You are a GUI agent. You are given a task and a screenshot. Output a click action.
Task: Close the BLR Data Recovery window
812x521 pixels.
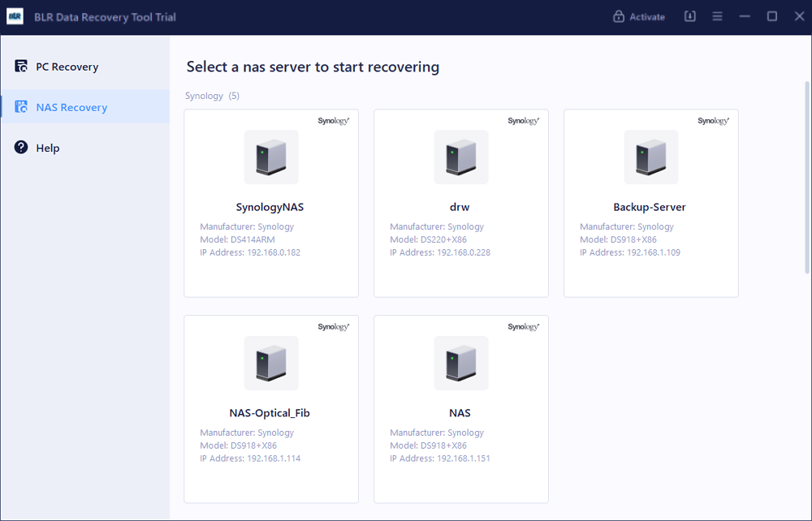point(799,16)
